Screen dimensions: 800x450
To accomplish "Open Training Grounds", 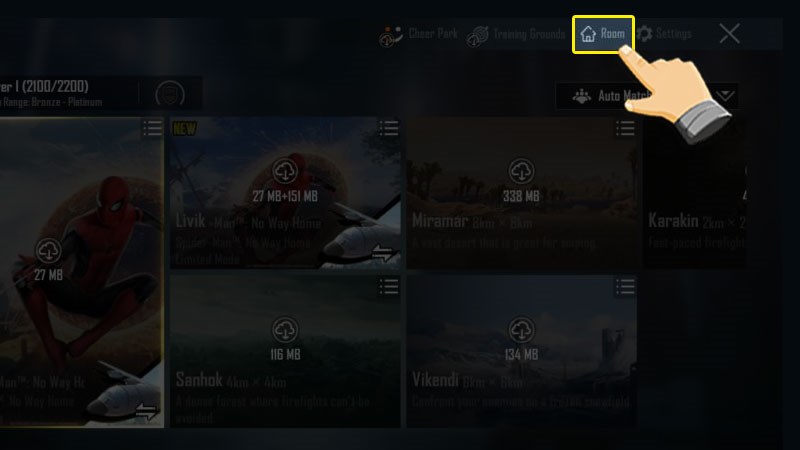I will (516, 35).
